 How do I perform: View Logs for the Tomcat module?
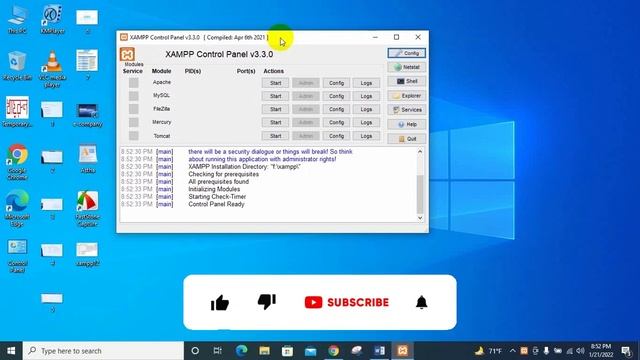[x=366, y=136]
